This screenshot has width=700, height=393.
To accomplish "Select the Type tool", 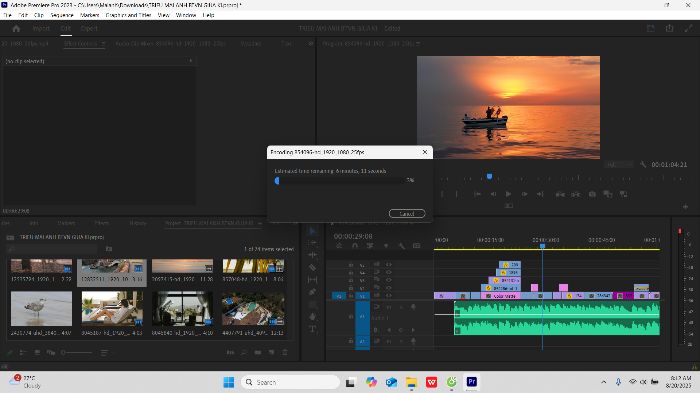I will click(x=312, y=329).
